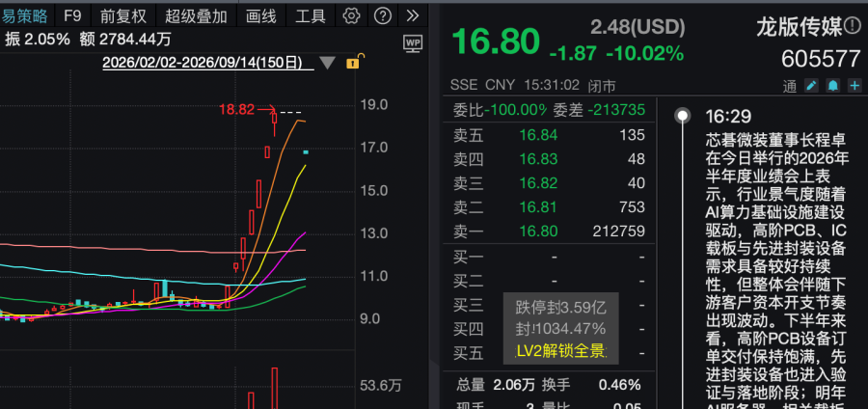Open the F9 tab

coord(72,16)
